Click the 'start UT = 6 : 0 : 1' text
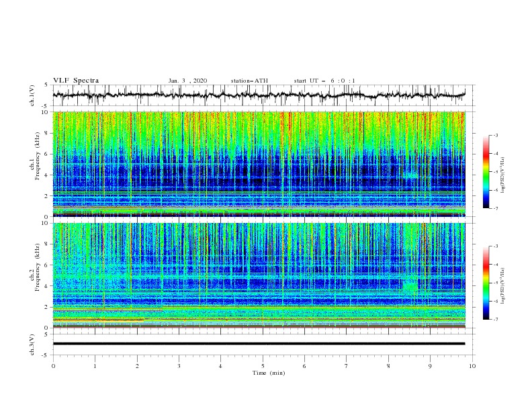 pyautogui.click(x=324, y=81)
